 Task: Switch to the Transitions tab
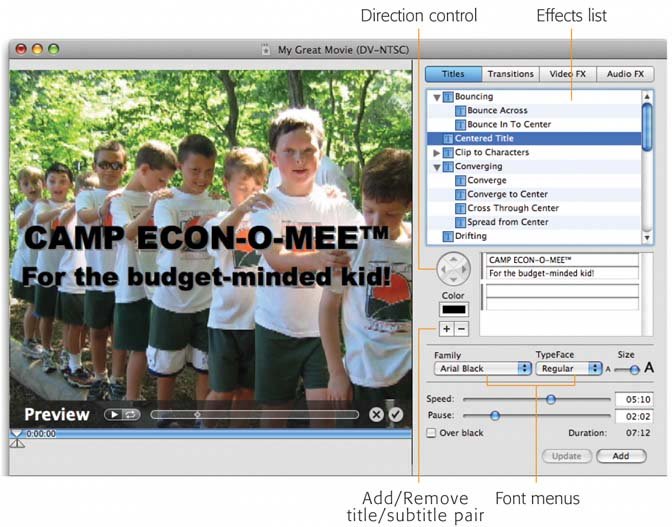[x=510, y=74]
